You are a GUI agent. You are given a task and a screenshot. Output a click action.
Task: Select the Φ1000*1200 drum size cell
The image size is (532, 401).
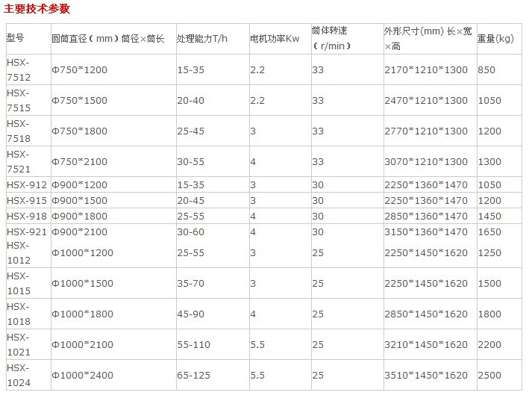point(82,252)
